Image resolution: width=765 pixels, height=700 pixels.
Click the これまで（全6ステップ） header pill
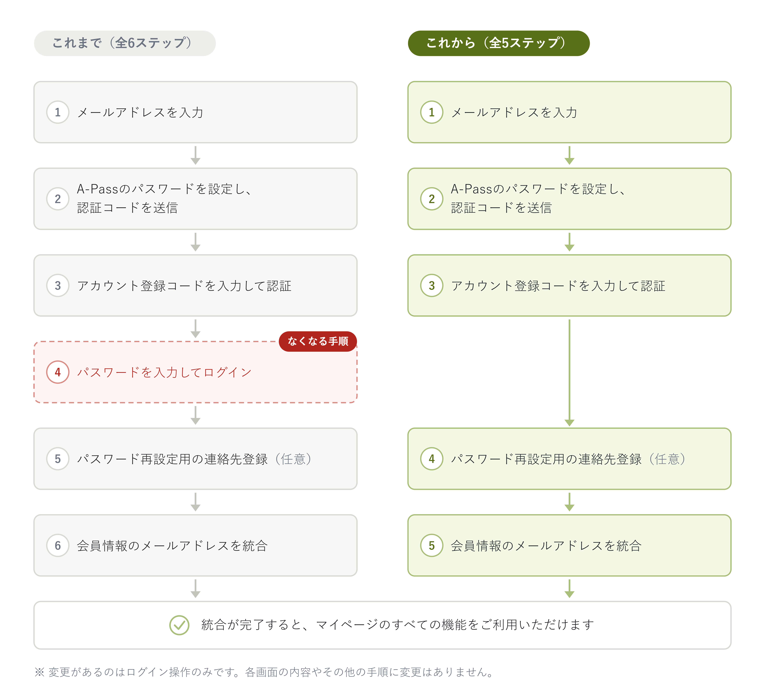[125, 43]
